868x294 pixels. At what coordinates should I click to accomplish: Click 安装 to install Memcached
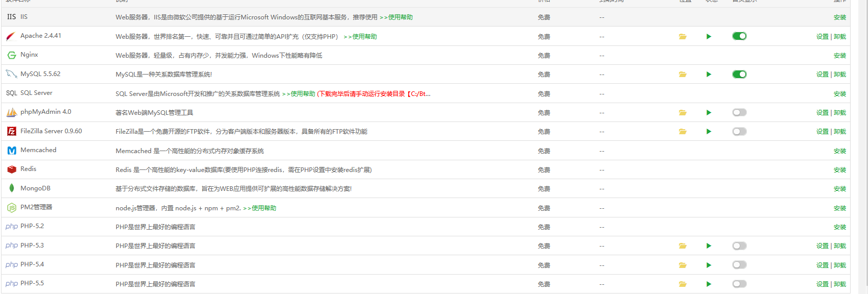click(x=840, y=151)
